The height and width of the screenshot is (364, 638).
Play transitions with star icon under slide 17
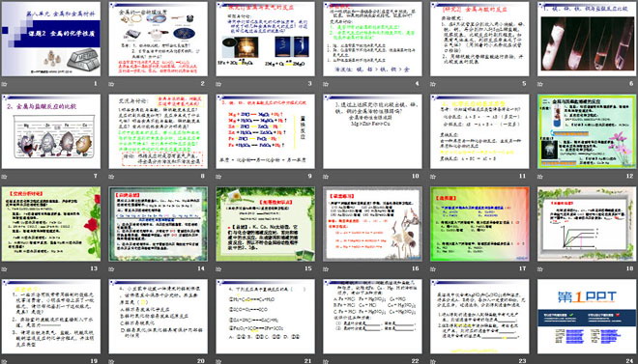click(433, 269)
